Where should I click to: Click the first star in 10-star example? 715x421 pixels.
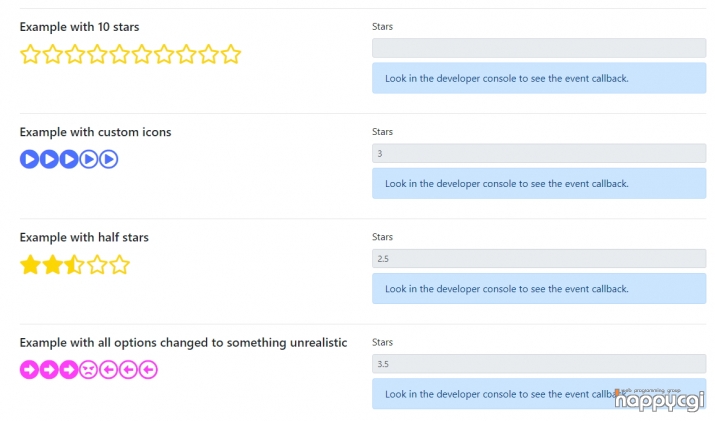(30, 54)
